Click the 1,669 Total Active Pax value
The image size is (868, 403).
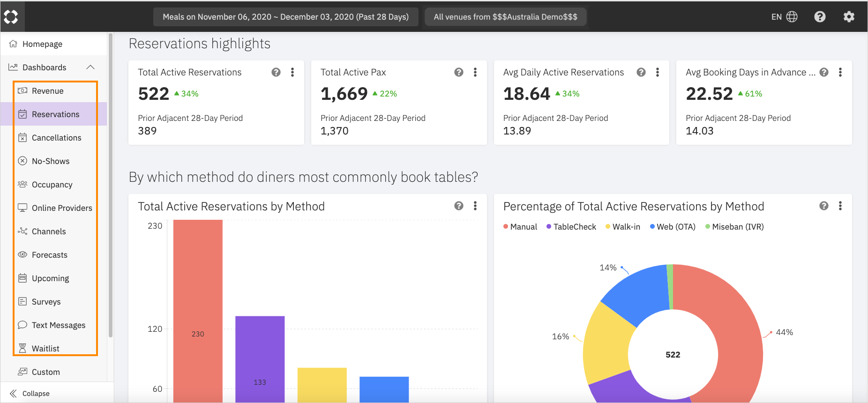344,94
